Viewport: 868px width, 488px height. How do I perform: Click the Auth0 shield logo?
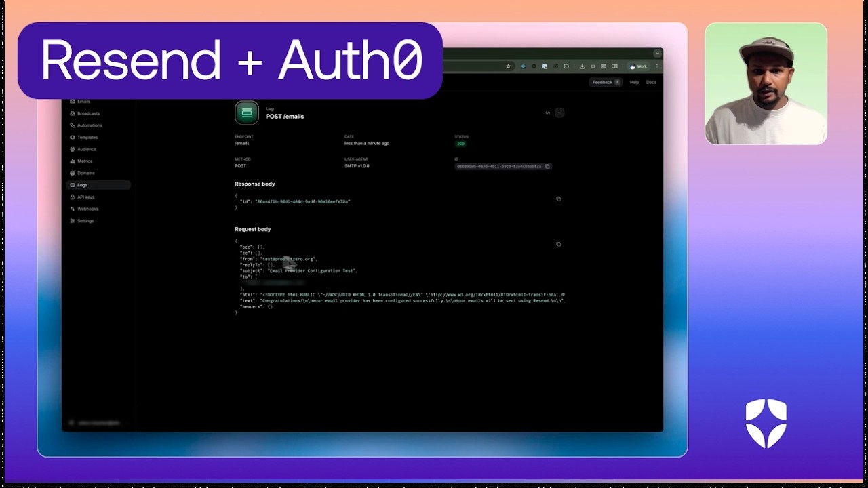point(766,423)
